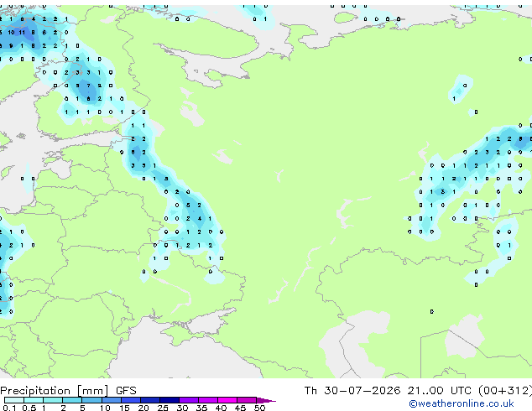Click the 0.1 to 0.5 mm legend swatch

point(14,400)
